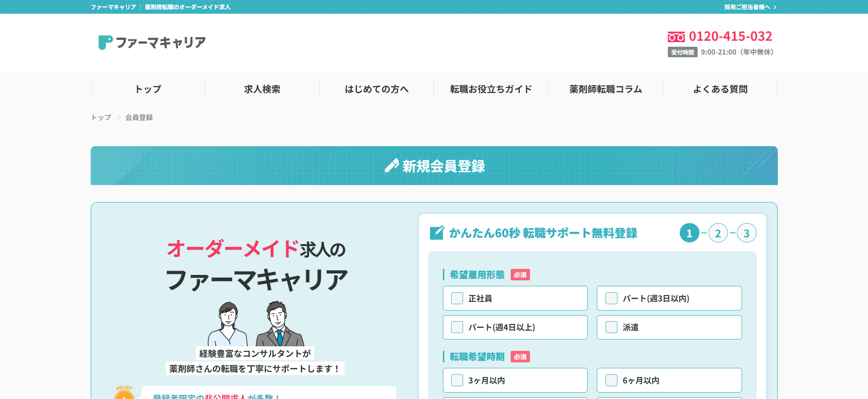
Task: Click the 希望雇用形態 section label
Action: pos(477,274)
